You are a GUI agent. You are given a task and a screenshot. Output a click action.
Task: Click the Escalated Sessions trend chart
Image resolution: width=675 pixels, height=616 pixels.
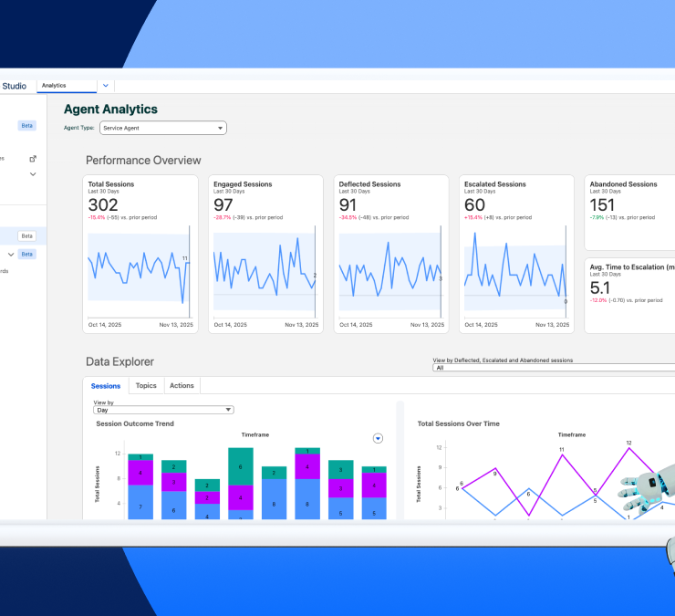516,272
